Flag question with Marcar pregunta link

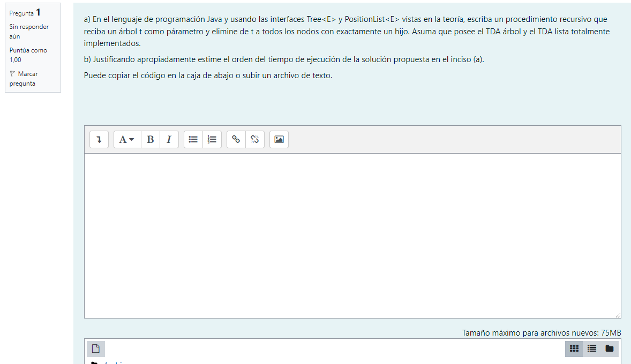[x=28, y=79]
